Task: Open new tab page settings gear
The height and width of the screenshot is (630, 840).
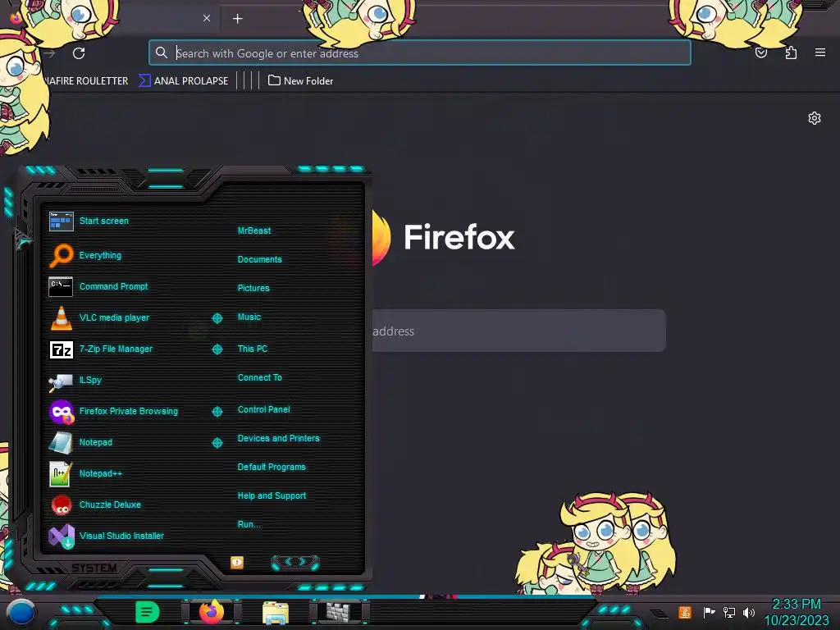Action: [815, 118]
